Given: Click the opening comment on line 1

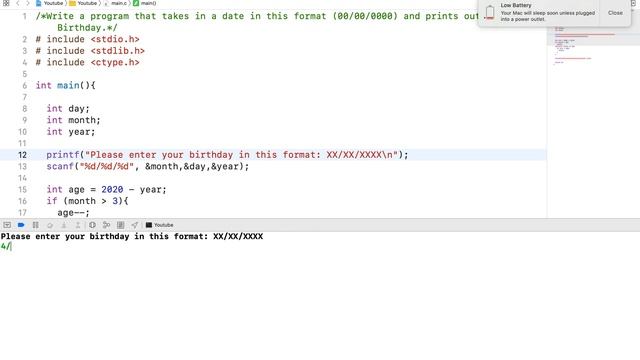Looking at the screenshot, I should tap(257, 16).
